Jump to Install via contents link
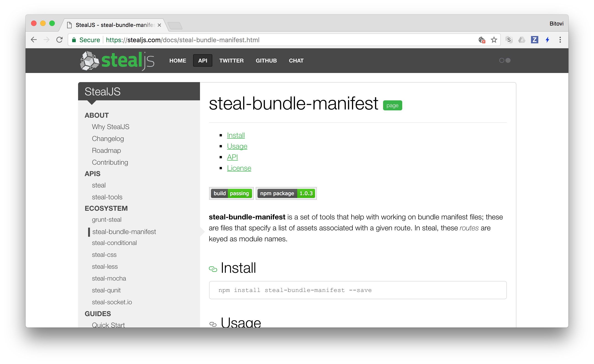This screenshot has width=594, height=364. (236, 135)
